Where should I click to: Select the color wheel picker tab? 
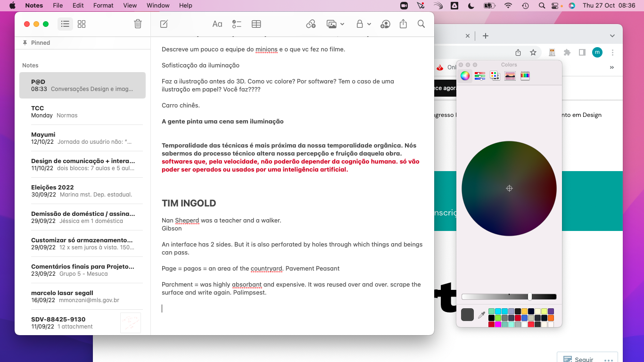465,75
